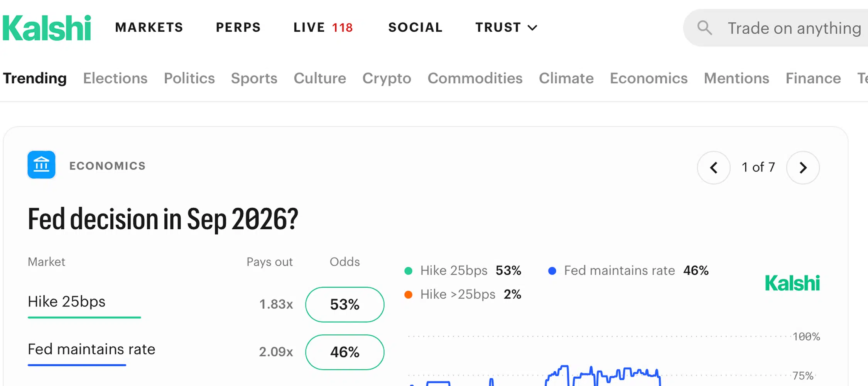Viewport: 868px width, 386px height.
Task: Click the 46% odds button for Fed maintains rate
Action: 345,352
